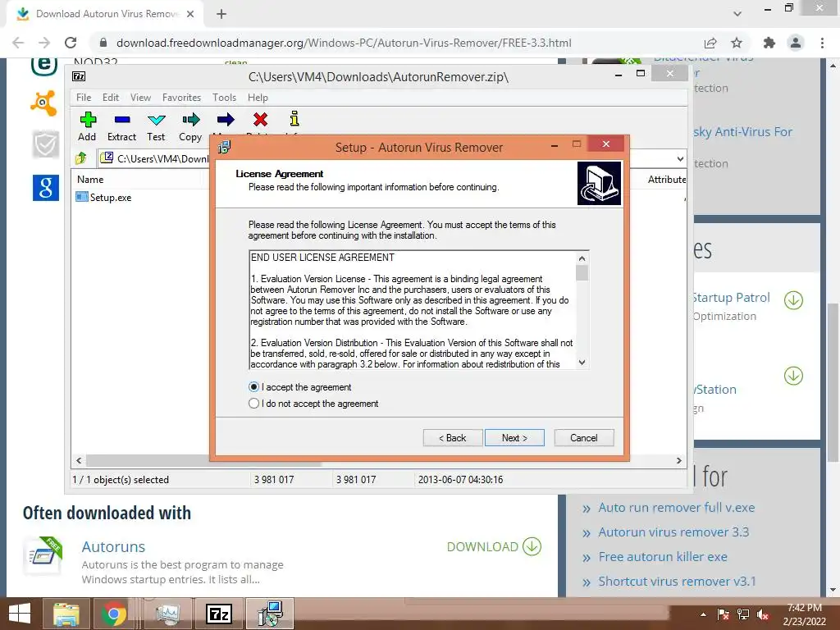Open the 7-Zip Tools menu
The width and height of the screenshot is (840, 630).
pyautogui.click(x=224, y=98)
